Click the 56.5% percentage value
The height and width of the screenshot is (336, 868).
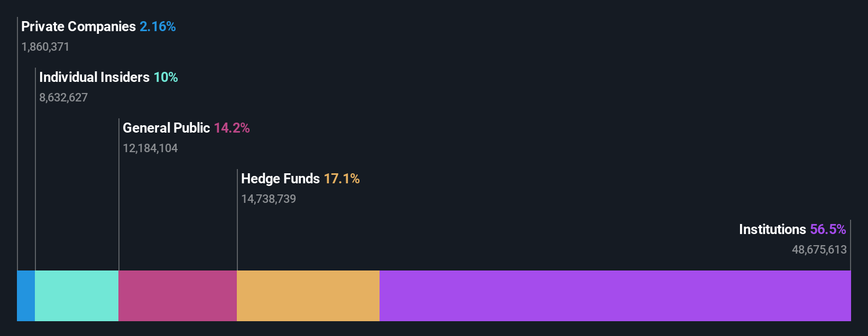coord(828,229)
